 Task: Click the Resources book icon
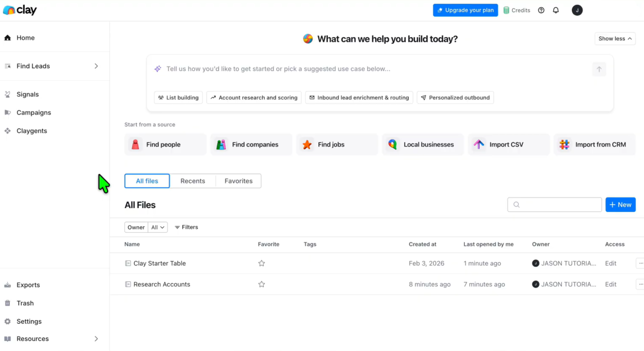click(x=8, y=339)
